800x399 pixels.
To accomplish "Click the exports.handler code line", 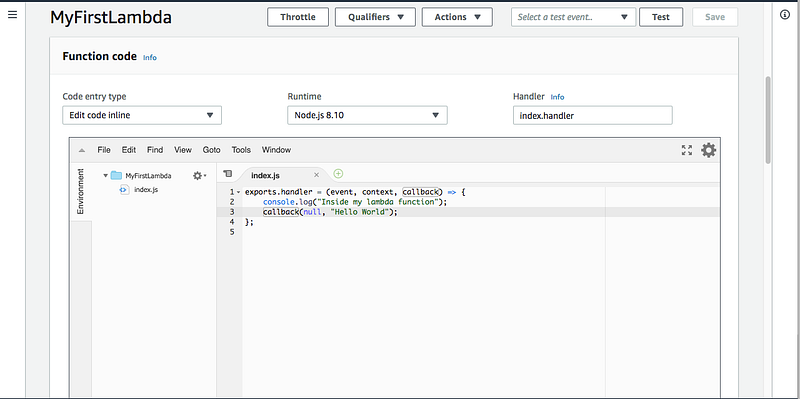I will click(x=355, y=192).
